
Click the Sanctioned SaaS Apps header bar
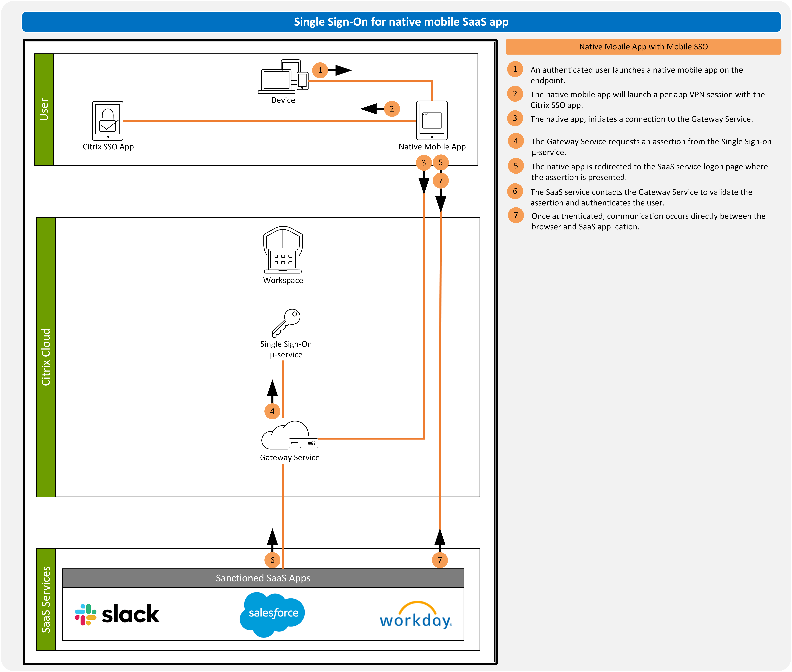263,578
